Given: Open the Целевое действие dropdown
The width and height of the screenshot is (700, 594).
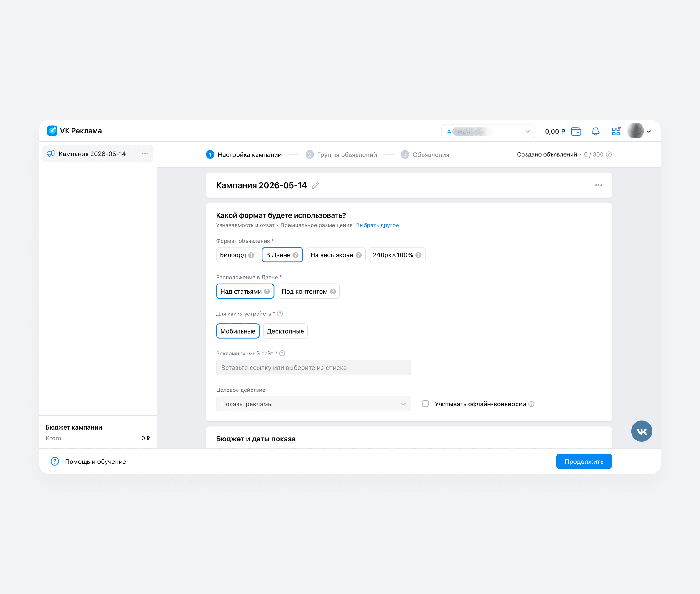Looking at the screenshot, I should pos(313,404).
